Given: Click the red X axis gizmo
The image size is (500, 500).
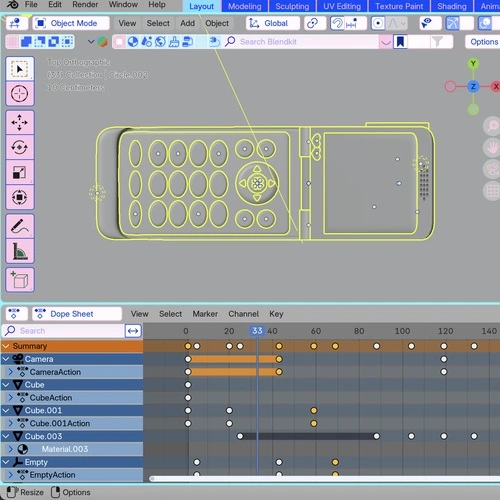Looking at the screenshot, I should [x=495, y=87].
